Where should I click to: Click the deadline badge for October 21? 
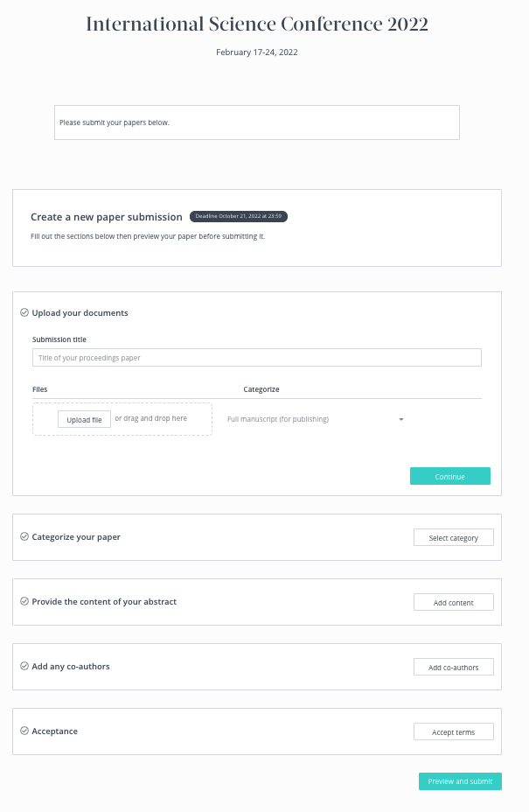(238, 216)
